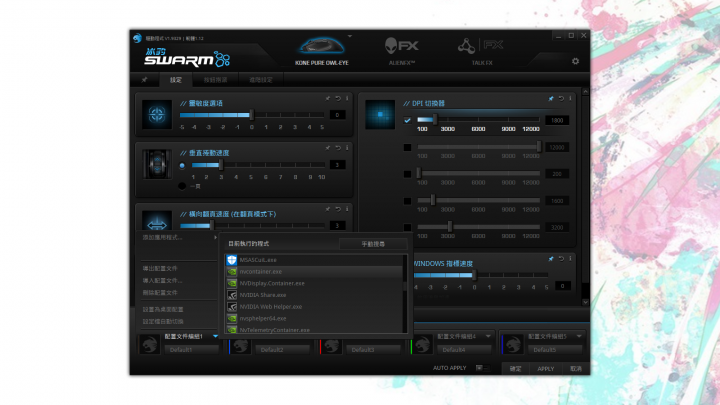Screen dimensions: 720x405
Task: Select NVIDIA Web Helper.exe in the list
Action: click(x=314, y=306)
